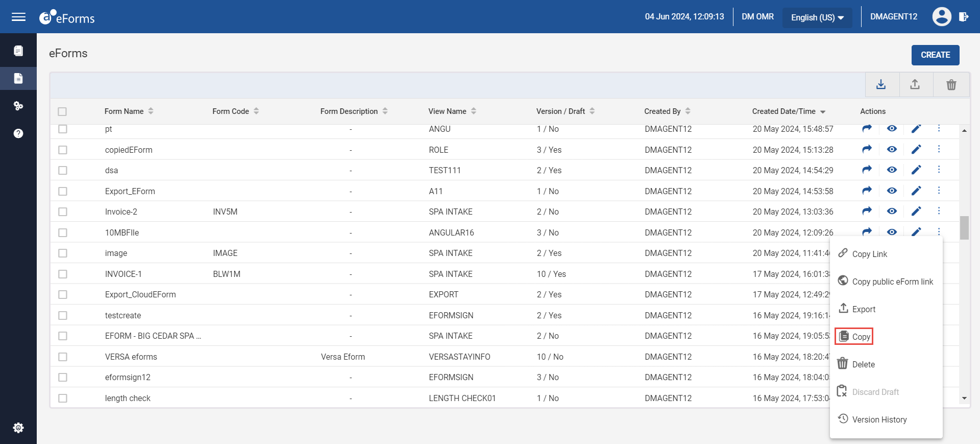Open the settings gear at sidebar bottom
Viewport: 980px width, 444px height.
[18, 428]
